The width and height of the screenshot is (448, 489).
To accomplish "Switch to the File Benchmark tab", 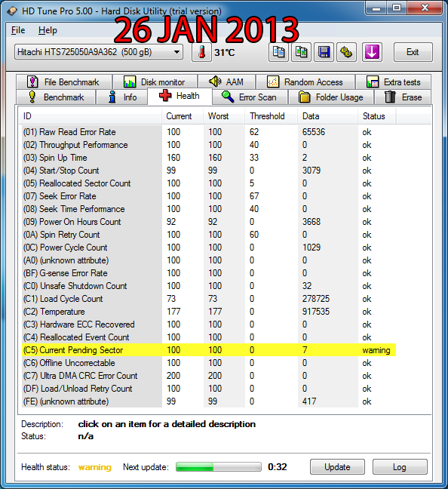I will [64, 82].
